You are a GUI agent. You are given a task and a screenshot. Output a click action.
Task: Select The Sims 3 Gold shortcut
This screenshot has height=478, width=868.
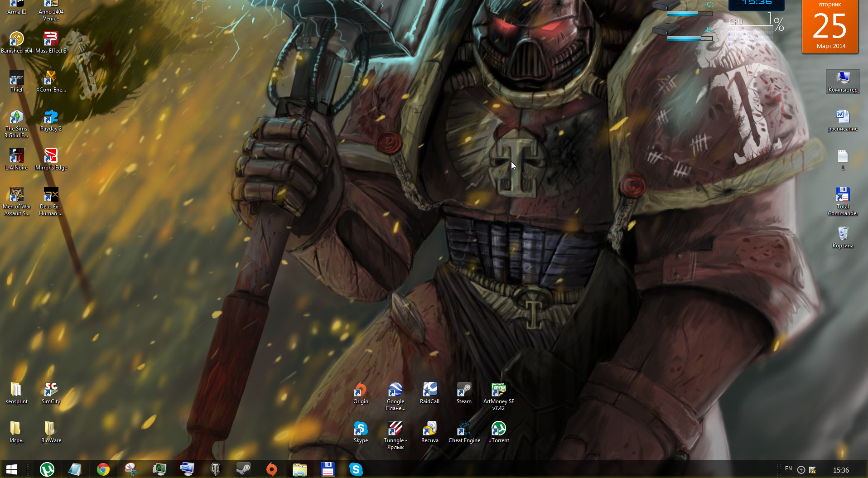(x=17, y=124)
